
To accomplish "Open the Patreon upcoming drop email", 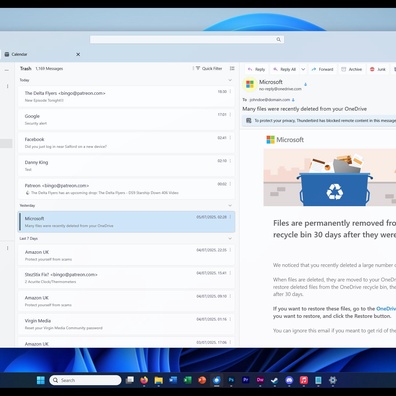I will pos(126,189).
